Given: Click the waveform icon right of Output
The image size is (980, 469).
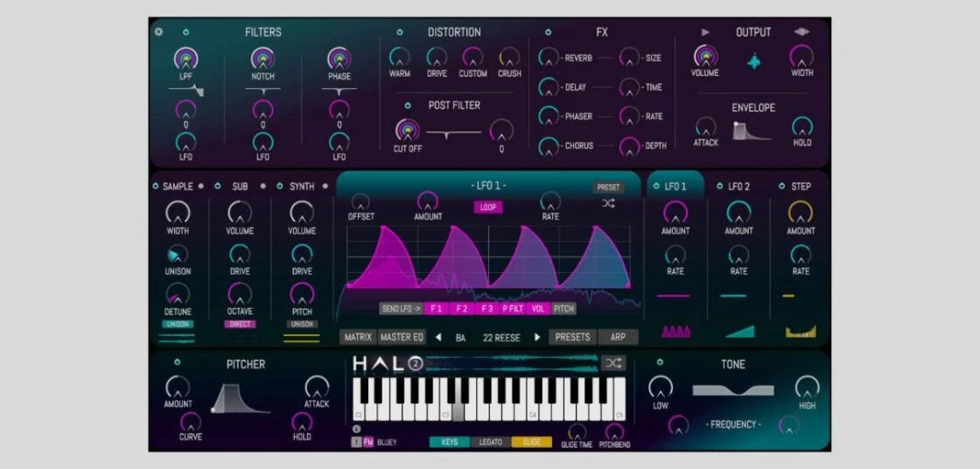Looking at the screenshot, I should pyautogui.click(x=801, y=32).
